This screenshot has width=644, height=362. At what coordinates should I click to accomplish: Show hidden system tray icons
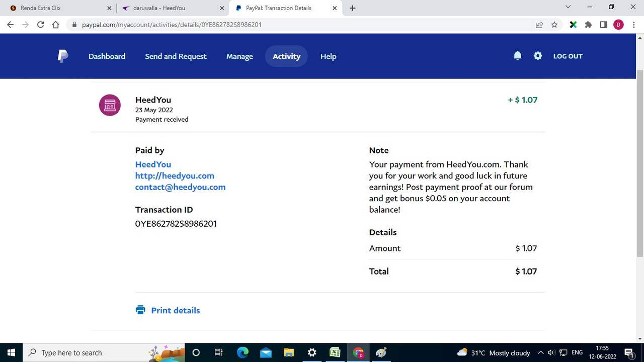pyautogui.click(x=540, y=352)
